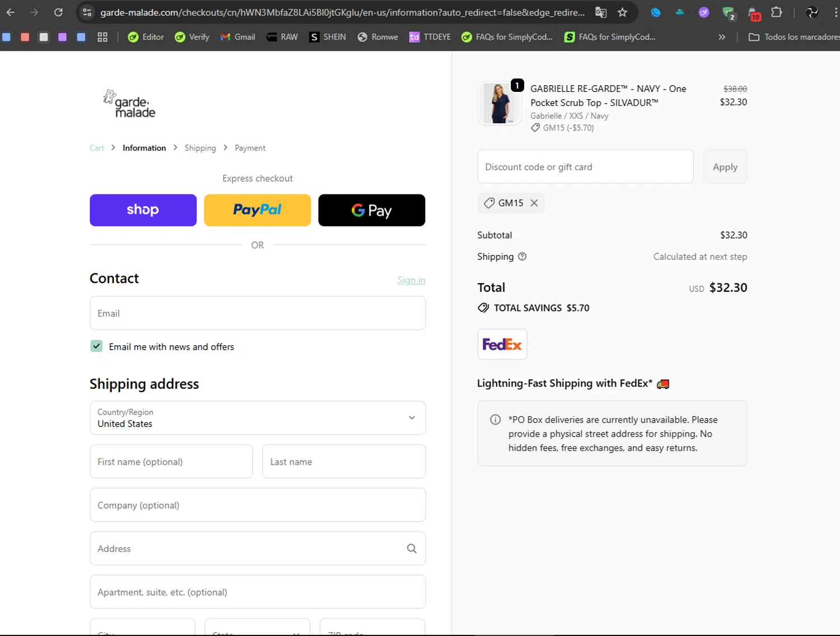
Task: Click the FedEx logo
Action: [502, 344]
